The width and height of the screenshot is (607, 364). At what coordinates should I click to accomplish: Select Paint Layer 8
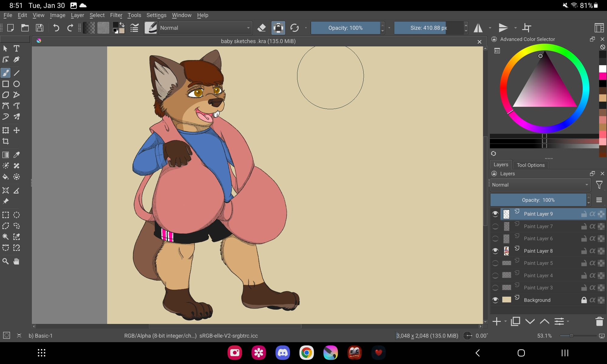538,251
